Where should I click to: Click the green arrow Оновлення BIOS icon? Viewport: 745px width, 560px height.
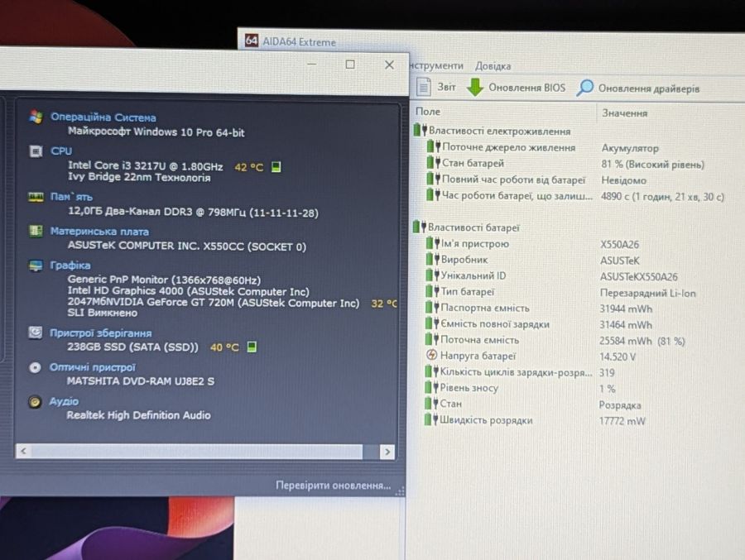click(x=474, y=87)
